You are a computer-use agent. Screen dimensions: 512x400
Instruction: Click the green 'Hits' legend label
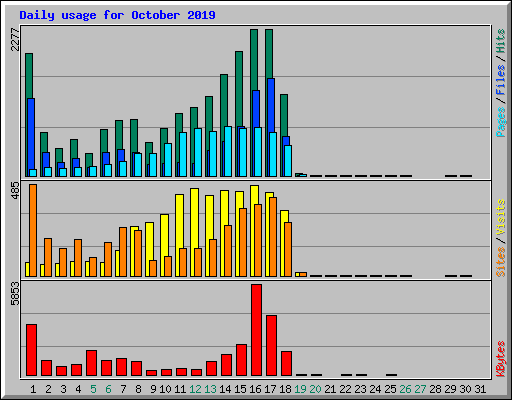(x=501, y=41)
